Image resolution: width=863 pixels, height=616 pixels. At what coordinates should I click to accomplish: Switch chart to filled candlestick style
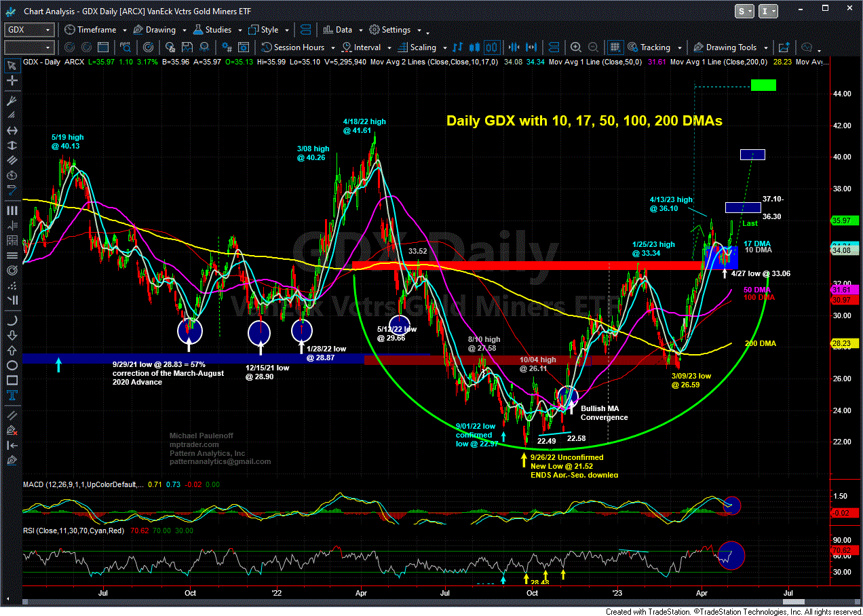point(474,47)
